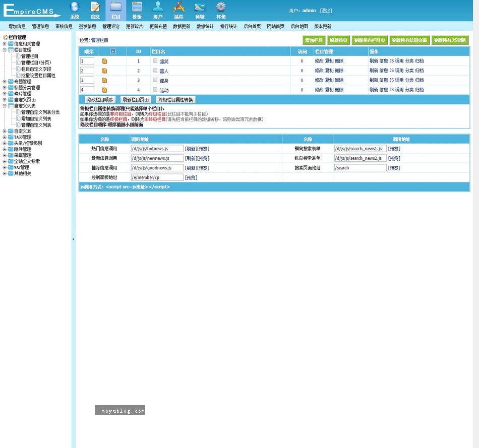The width and height of the screenshot is (479, 448).
Task: Click 预览 link next to hotnews.js
Action: tap(204, 149)
